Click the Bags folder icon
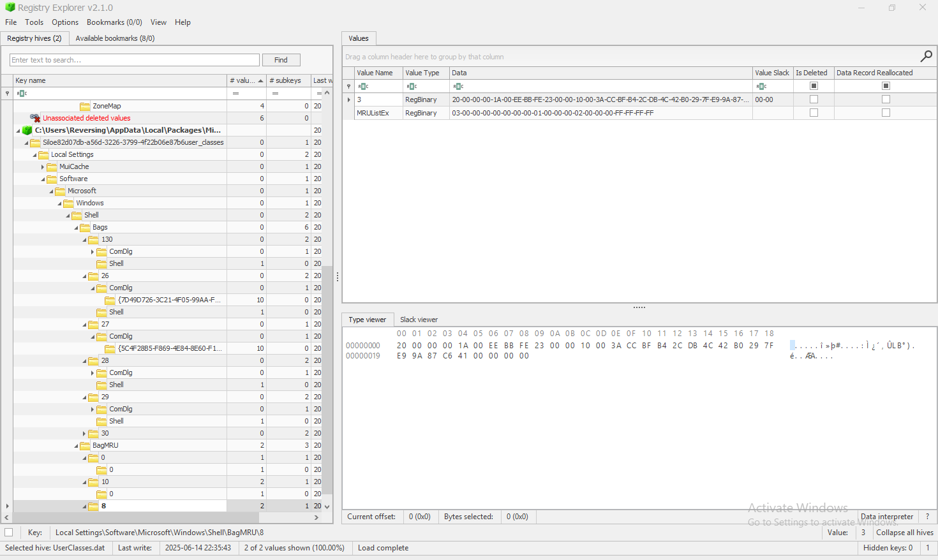The width and height of the screenshot is (938, 560). coord(85,227)
